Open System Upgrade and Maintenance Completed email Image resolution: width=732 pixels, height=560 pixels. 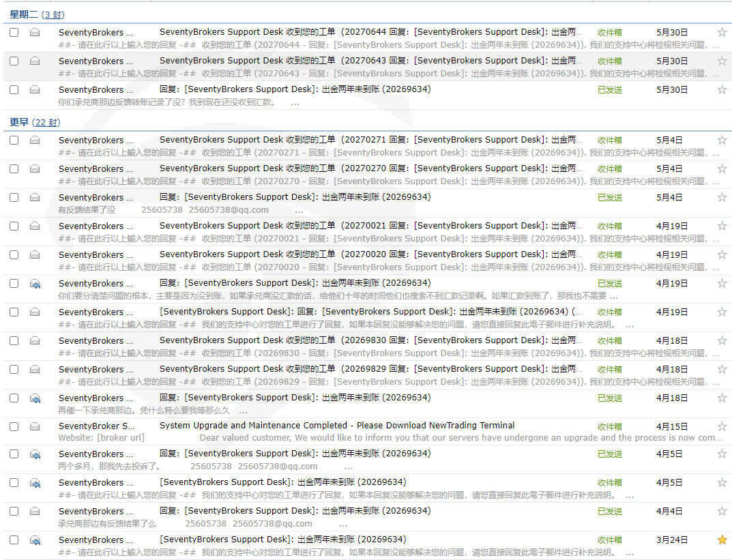[337, 426]
